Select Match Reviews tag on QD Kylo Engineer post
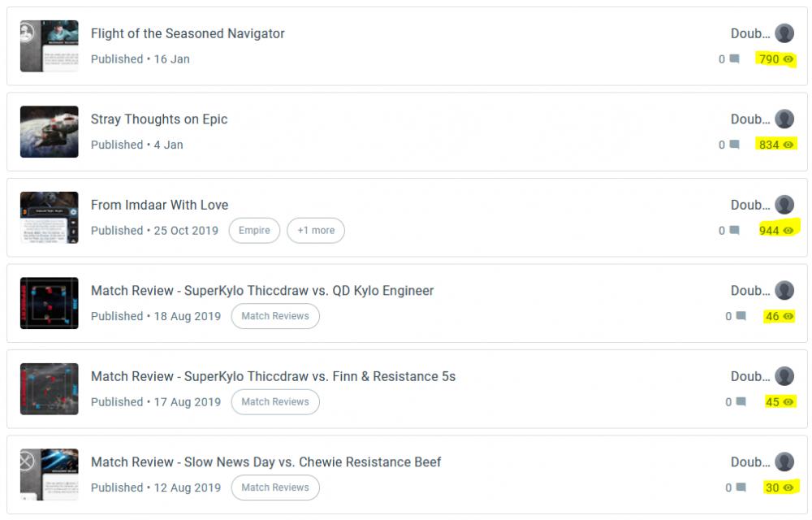812x520 pixels. (x=275, y=316)
